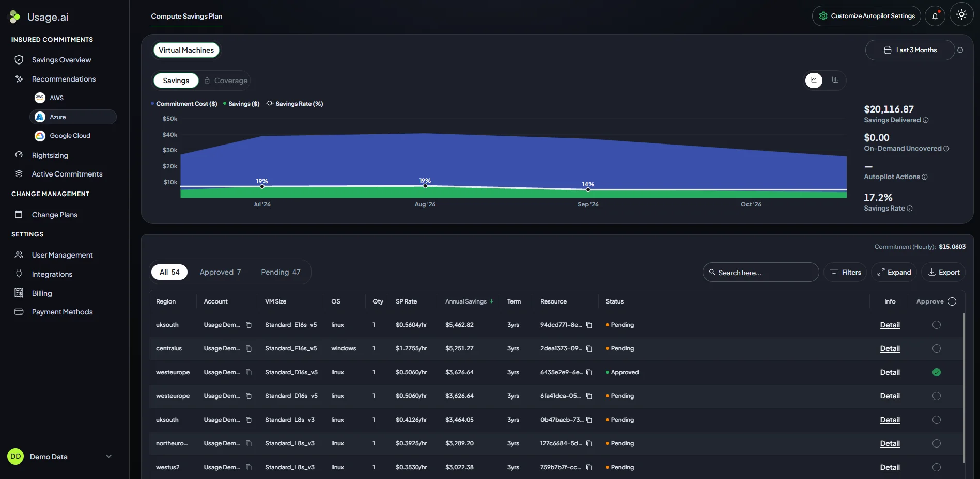Click Aug '26 19% chart data point
This screenshot has height=479, width=980.
[x=425, y=186]
